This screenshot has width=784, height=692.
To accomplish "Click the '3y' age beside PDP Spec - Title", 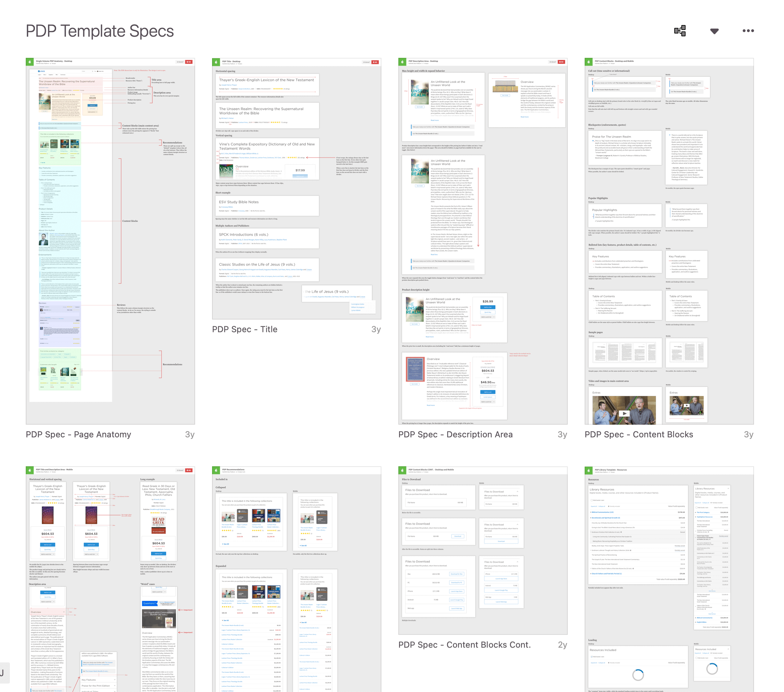I will tap(376, 330).
